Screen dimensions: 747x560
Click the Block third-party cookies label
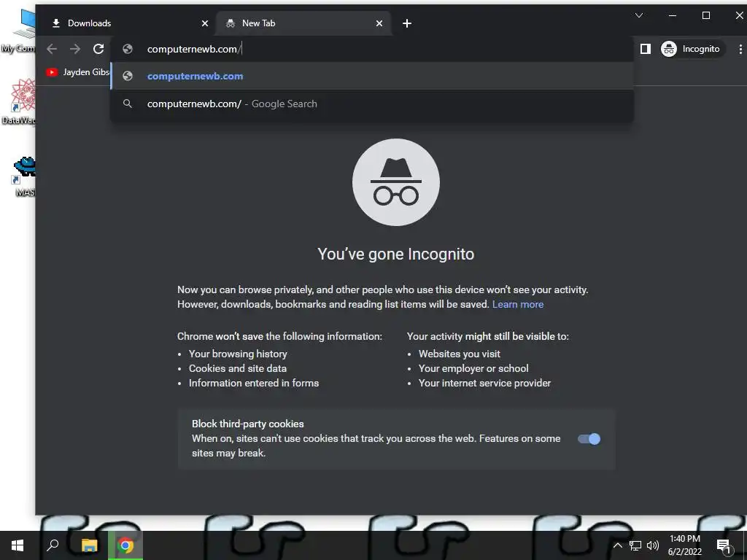pos(248,424)
